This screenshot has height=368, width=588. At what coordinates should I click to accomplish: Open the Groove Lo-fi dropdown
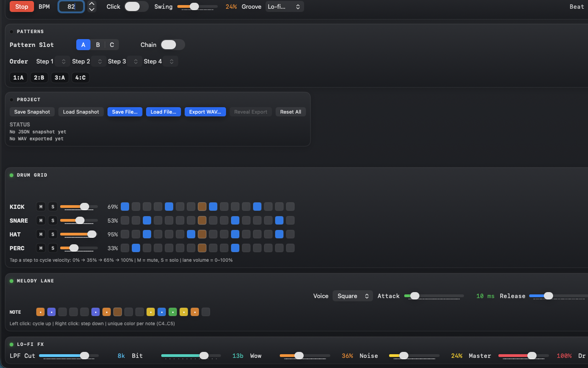coord(284,6)
